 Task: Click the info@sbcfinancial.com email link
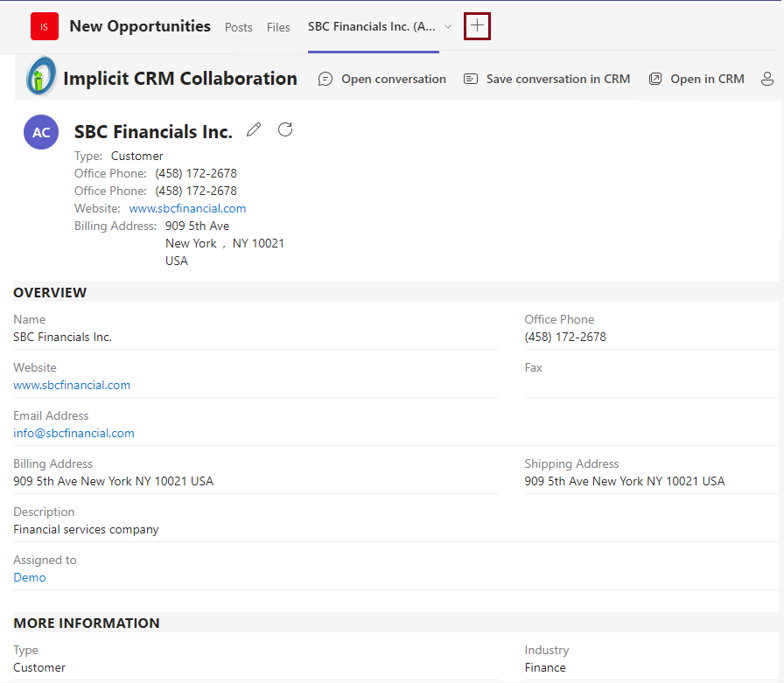pyautogui.click(x=73, y=433)
